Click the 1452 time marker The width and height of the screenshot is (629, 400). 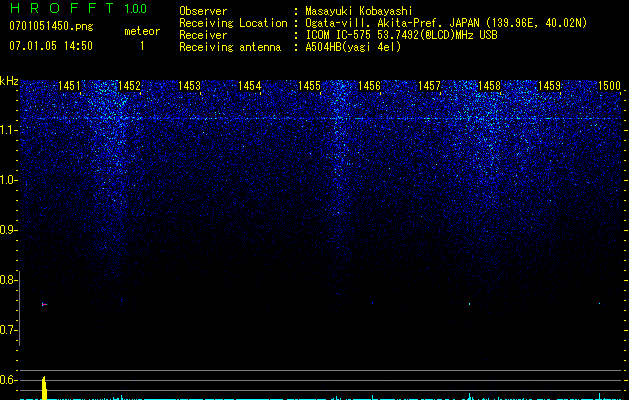point(130,86)
